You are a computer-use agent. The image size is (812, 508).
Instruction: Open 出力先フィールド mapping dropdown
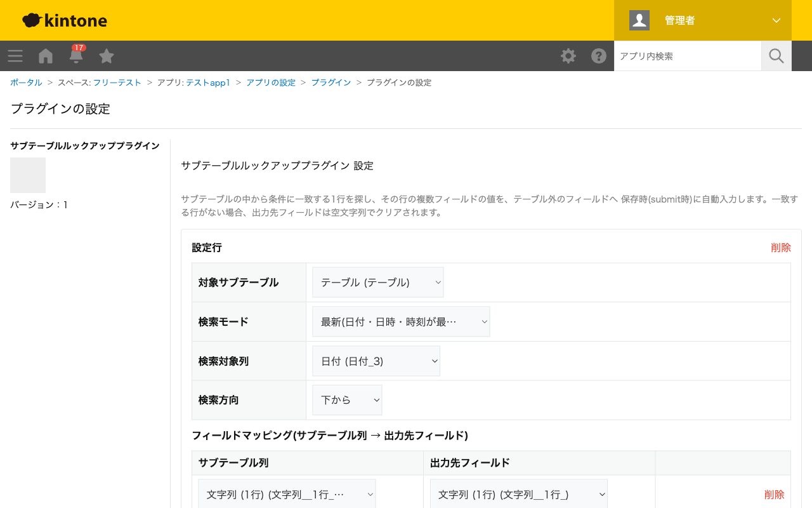pos(519,494)
